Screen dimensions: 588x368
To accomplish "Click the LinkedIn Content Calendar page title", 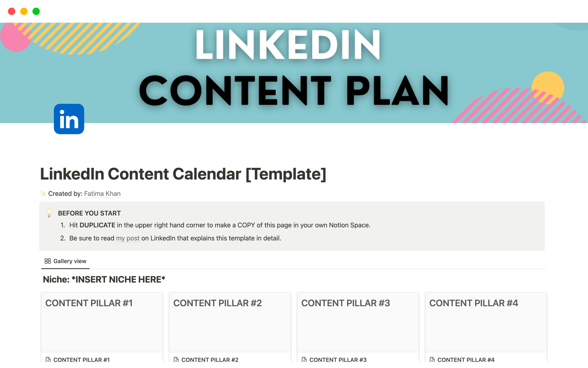I will [x=183, y=174].
